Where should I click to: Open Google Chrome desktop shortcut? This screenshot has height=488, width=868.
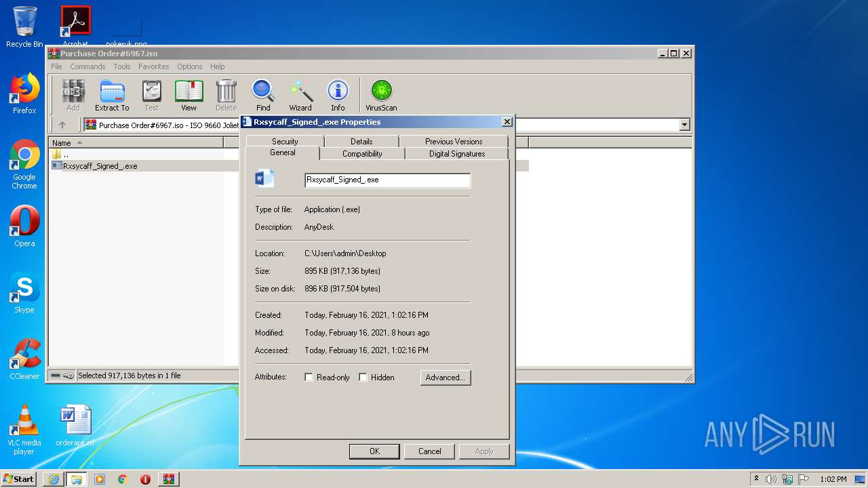click(24, 164)
